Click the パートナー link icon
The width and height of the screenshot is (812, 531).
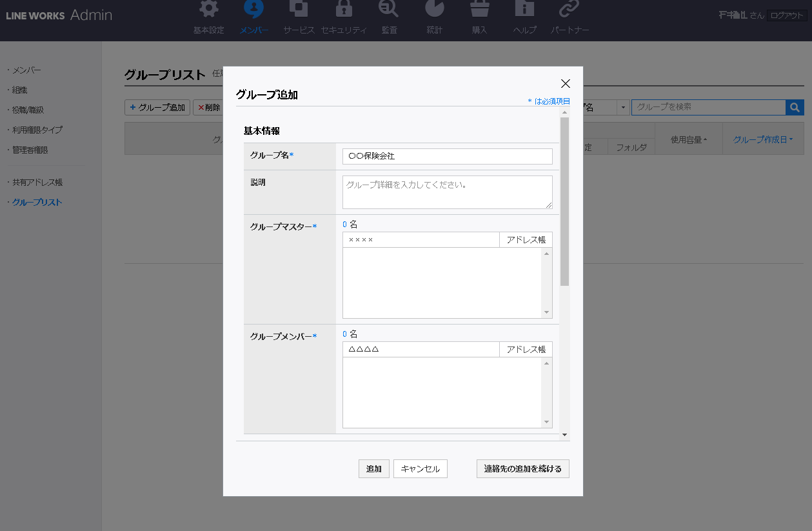pos(569,10)
